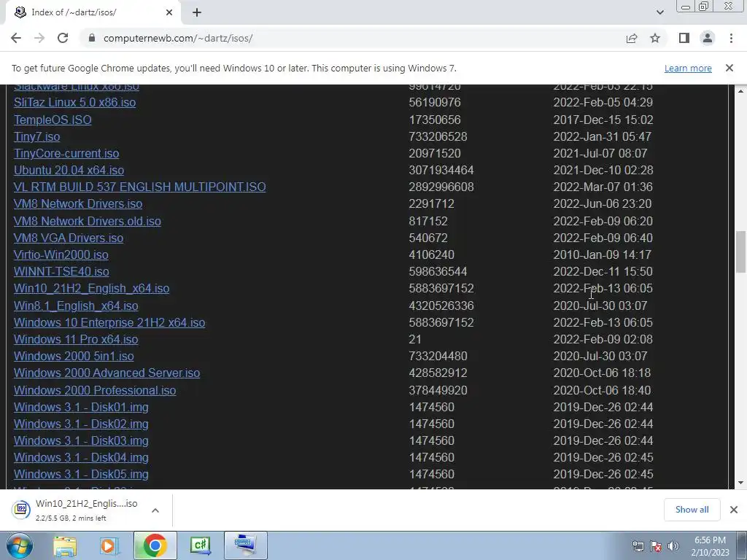Open the Chrome three-dot menu
This screenshot has width=747, height=560.
tap(731, 38)
